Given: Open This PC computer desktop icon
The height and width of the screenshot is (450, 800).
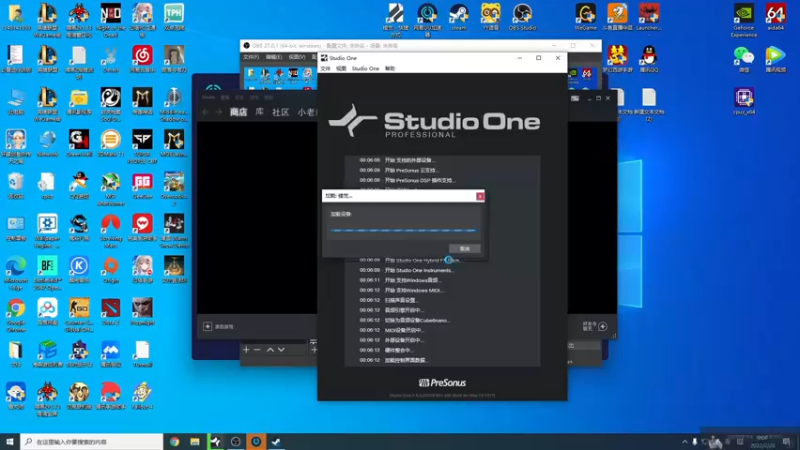Looking at the screenshot, I should (16, 101).
